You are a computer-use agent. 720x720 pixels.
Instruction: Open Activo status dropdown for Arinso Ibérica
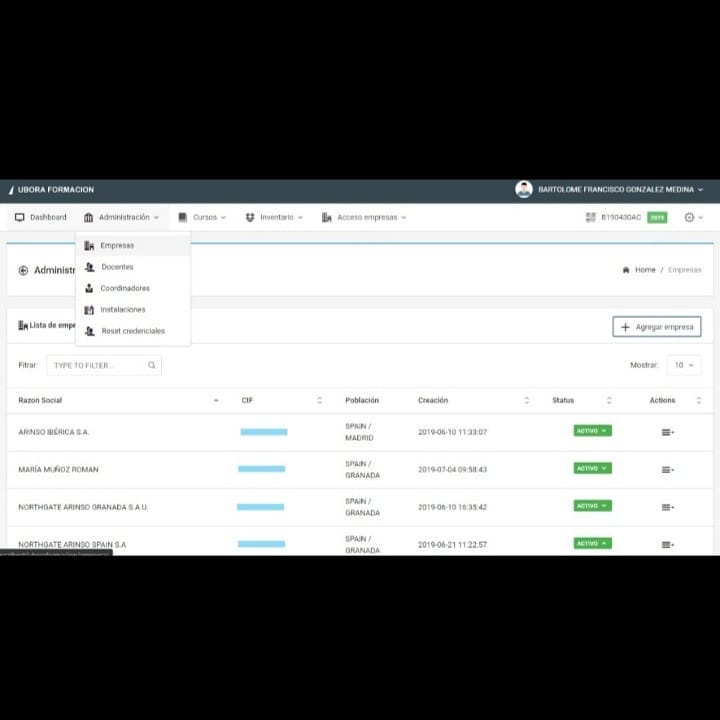tap(592, 431)
